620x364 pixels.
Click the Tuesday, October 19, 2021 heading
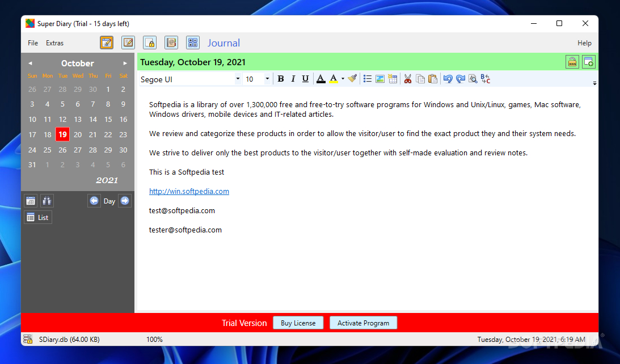[193, 62]
